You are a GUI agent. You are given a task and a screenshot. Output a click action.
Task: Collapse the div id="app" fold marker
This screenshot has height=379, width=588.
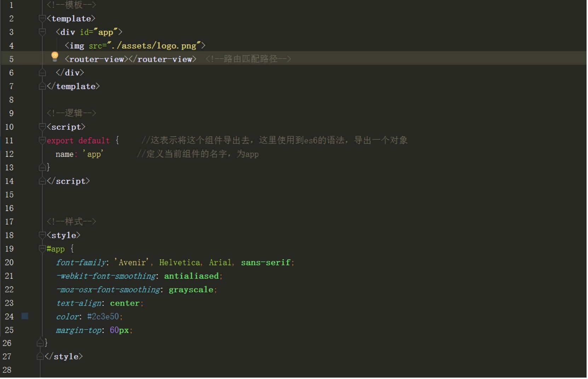point(42,32)
